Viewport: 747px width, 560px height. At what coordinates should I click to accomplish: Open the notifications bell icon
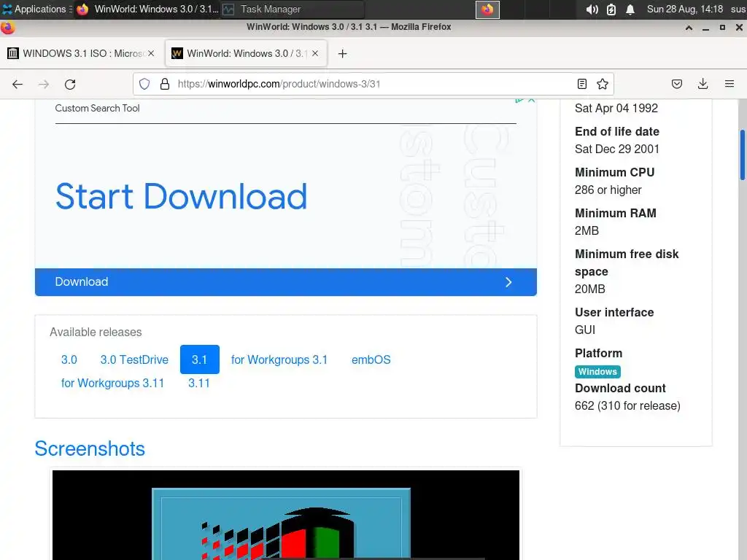click(x=630, y=9)
